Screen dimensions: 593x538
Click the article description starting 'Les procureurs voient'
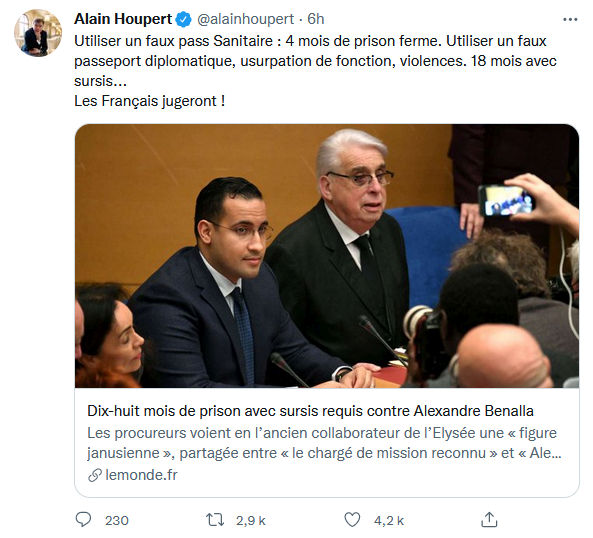point(324,443)
